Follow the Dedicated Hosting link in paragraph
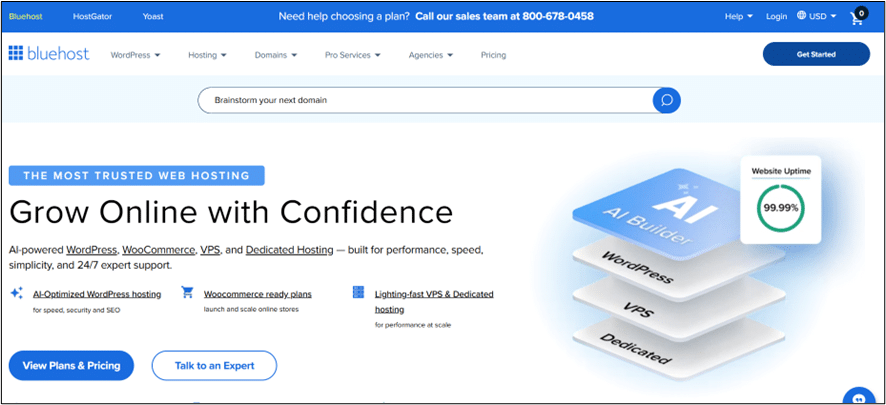The height and width of the screenshot is (405, 886). (289, 250)
